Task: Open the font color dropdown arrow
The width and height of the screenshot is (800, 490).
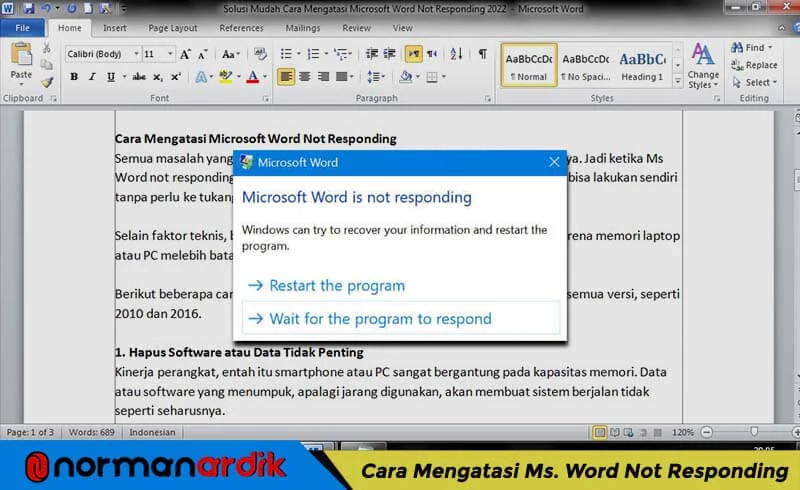Action: pos(265,77)
